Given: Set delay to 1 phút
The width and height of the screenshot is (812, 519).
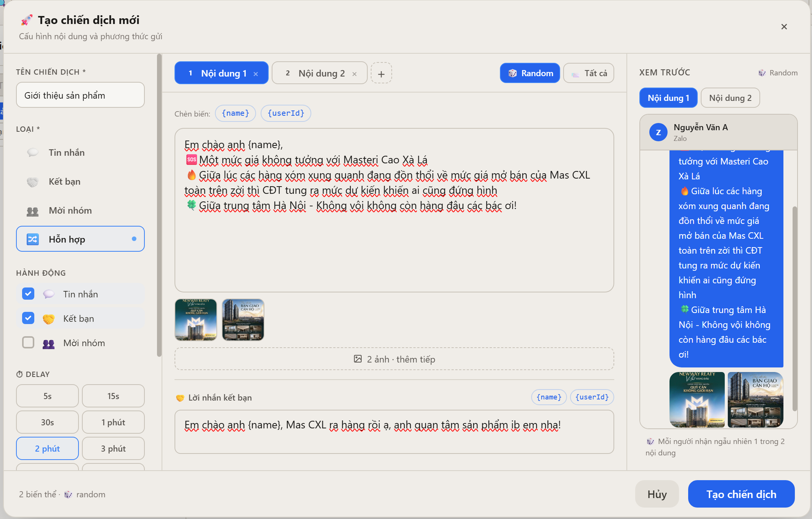Looking at the screenshot, I should click(x=113, y=422).
